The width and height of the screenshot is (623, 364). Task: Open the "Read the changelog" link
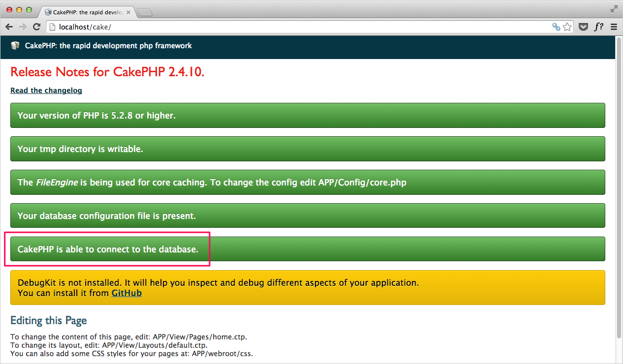coord(46,91)
